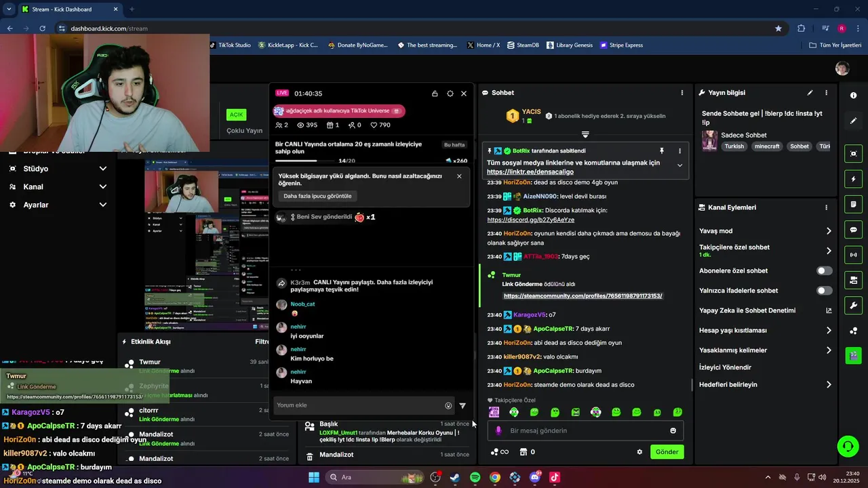868x488 pixels.
Task: Expand Yasaklanmış kelimeler
Action: point(828,350)
